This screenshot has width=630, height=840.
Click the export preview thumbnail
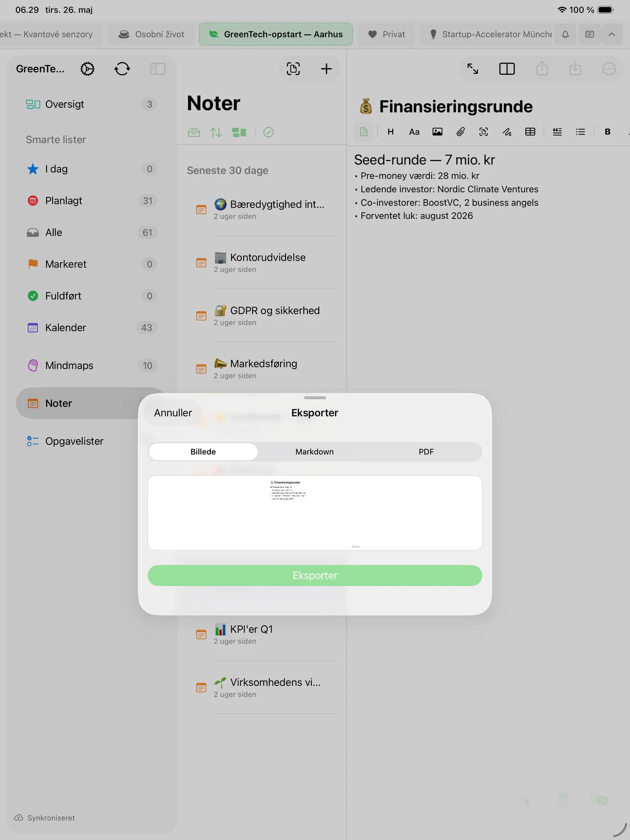tap(315, 513)
